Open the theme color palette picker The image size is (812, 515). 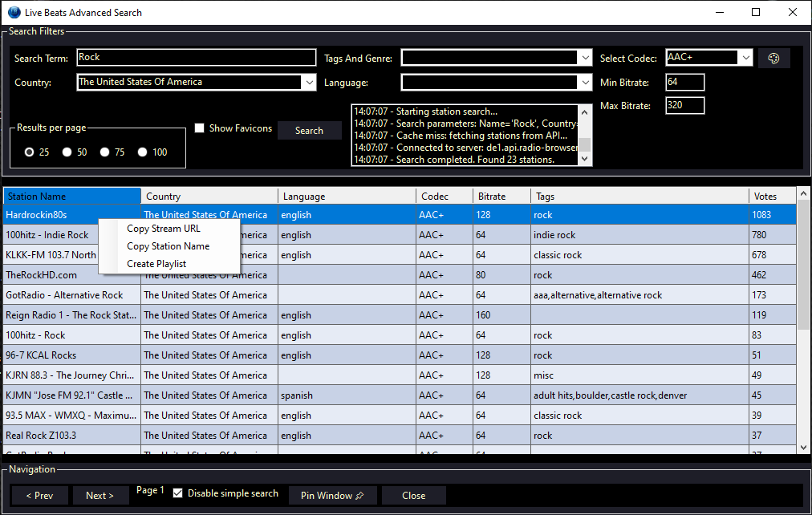pyautogui.click(x=773, y=57)
